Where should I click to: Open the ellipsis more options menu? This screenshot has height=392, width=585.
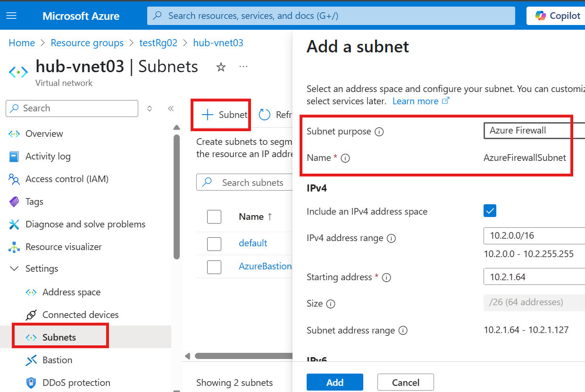243,67
